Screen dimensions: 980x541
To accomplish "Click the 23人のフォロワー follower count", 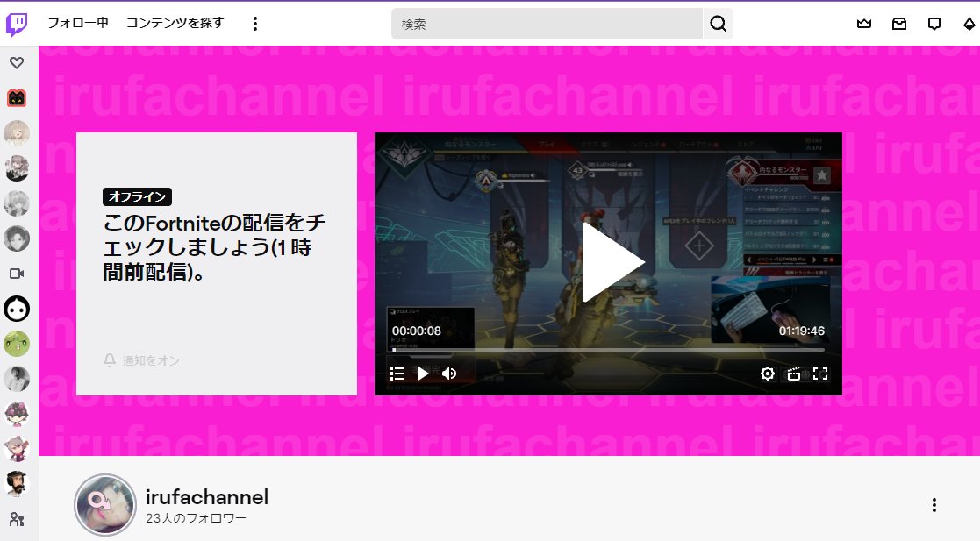I will coord(197,518).
